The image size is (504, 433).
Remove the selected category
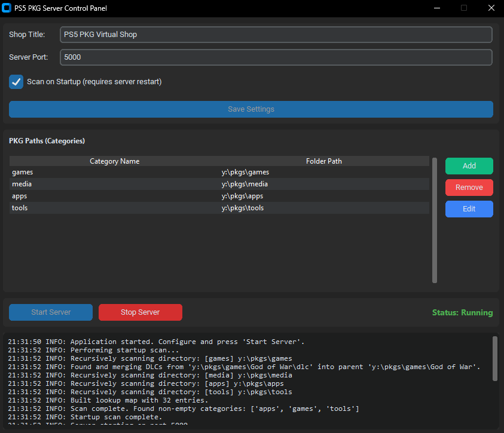tap(469, 188)
